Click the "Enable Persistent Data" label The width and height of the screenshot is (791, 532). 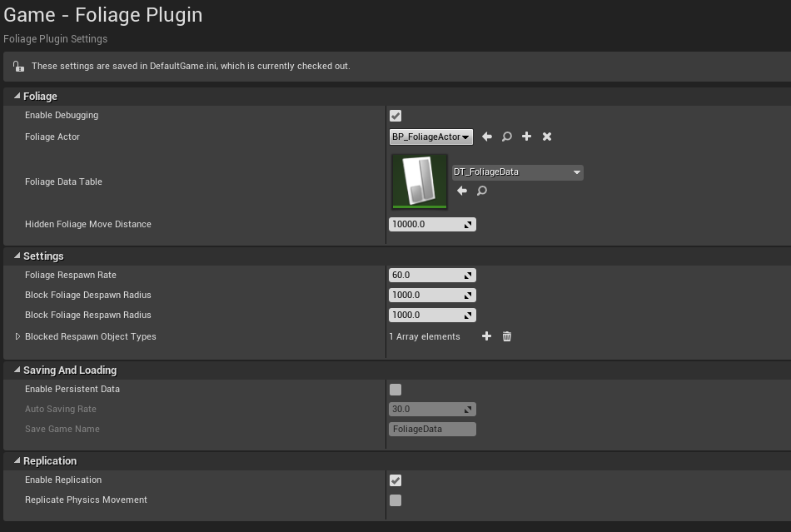(x=72, y=389)
